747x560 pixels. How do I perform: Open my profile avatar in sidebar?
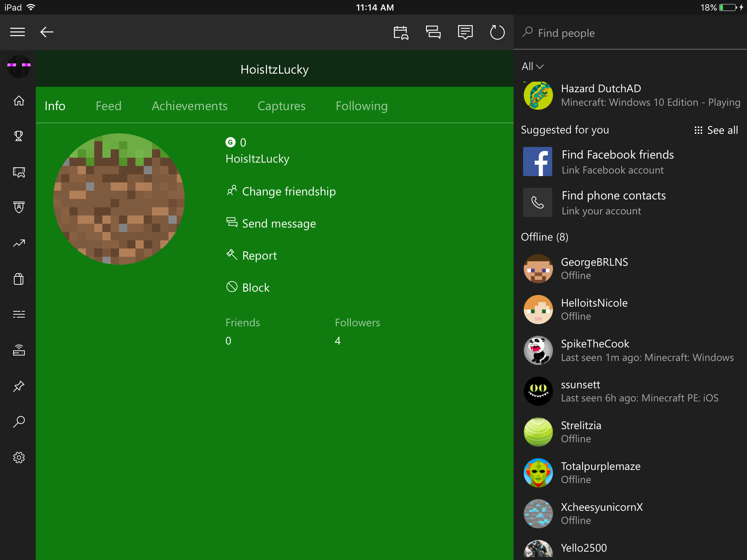pos(19,66)
